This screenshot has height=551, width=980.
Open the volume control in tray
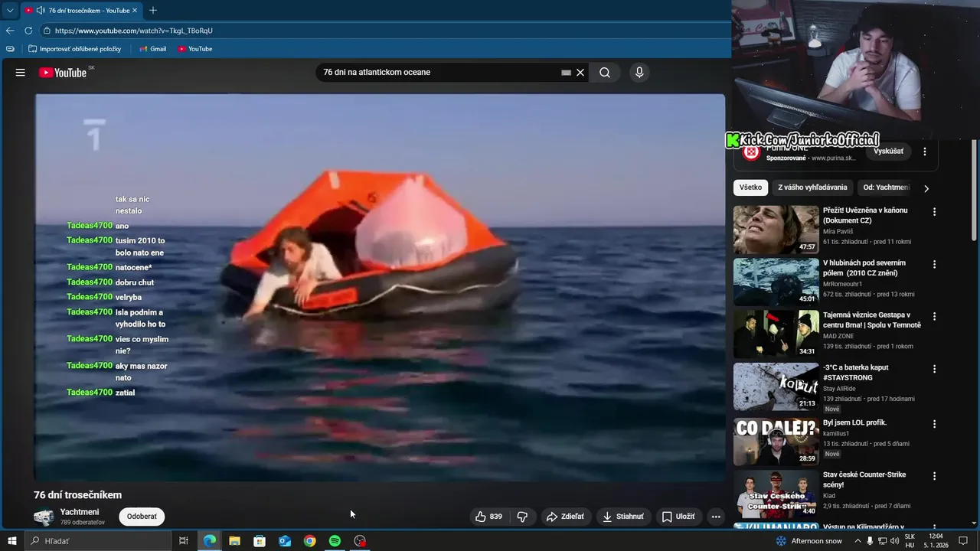pos(894,541)
